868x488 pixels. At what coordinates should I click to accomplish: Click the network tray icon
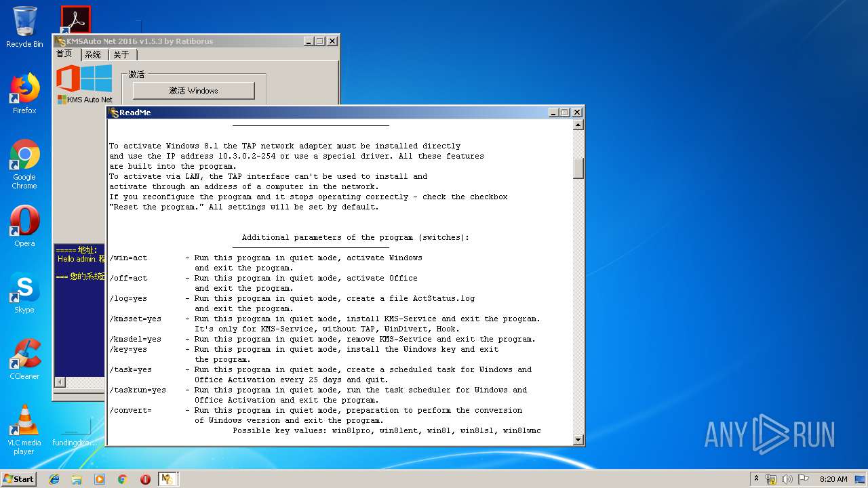(771, 479)
